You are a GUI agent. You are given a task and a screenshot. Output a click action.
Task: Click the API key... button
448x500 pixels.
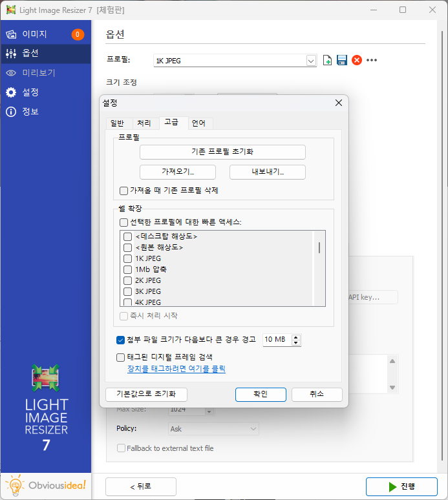pyautogui.click(x=373, y=297)
